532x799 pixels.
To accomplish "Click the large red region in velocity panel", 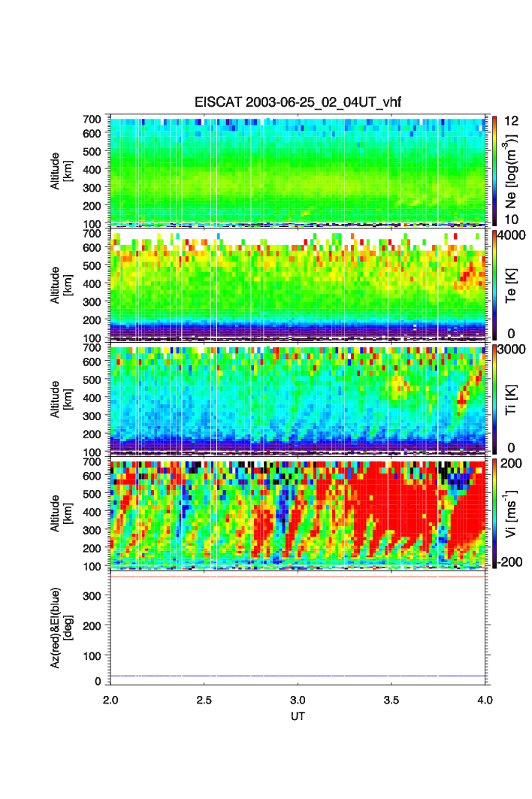I will pyautogui.click(x=391, y=511).
